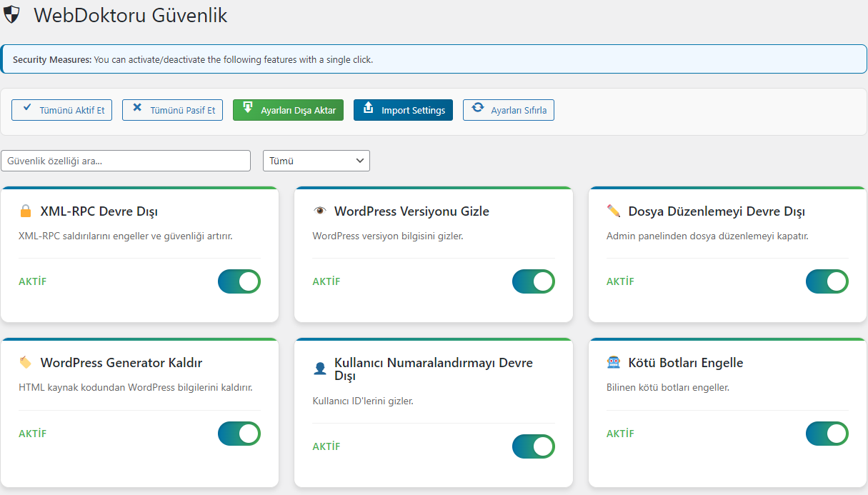868x495 pixels.
Task: Toggle Kullanıcı Numaralandırmayı Devre Dışı switch
Action: point(533,446)
